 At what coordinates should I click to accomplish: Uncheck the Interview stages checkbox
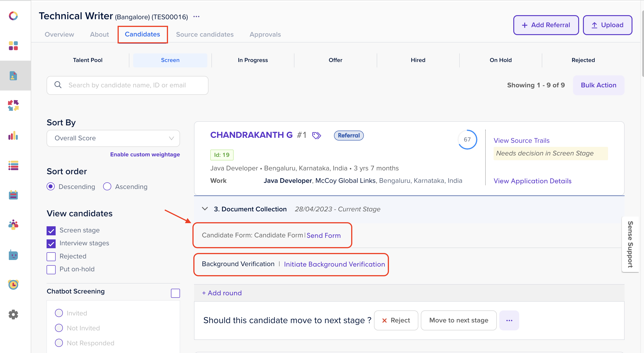51,244
